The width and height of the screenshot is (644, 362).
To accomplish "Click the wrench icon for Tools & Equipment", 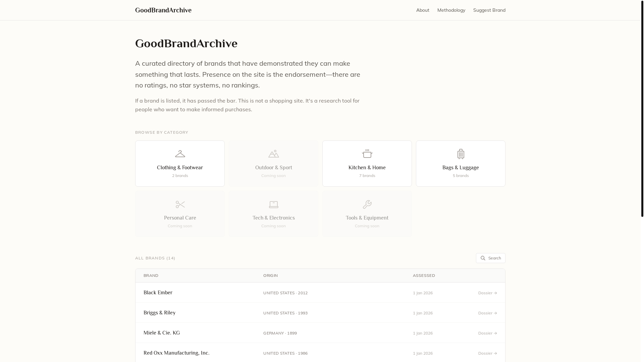I will click(367, 204).
